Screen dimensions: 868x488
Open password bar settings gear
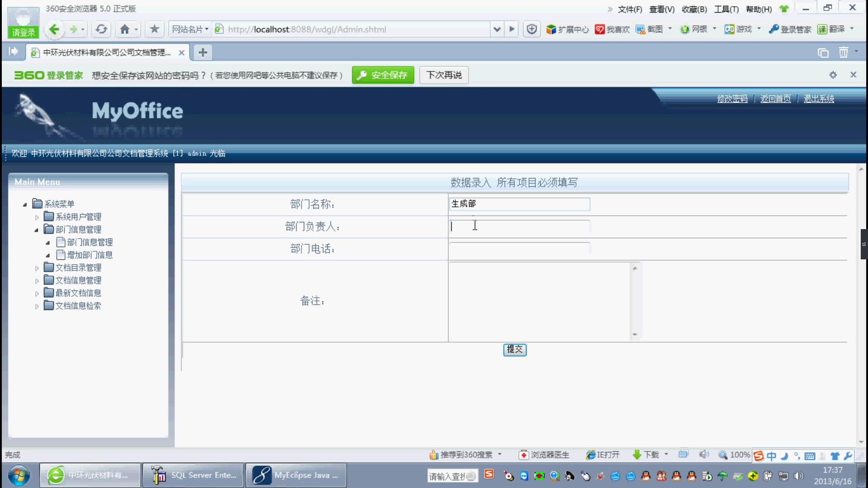coord(833,75)
